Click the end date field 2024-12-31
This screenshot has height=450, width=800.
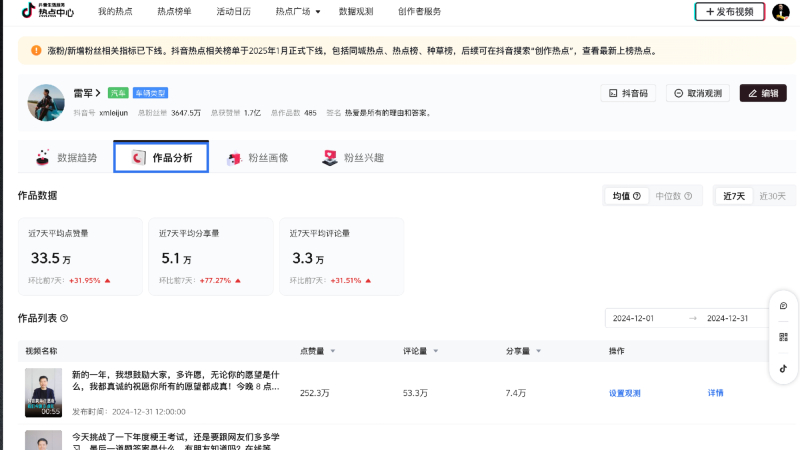pyautogui.click(x=728, y=318)
